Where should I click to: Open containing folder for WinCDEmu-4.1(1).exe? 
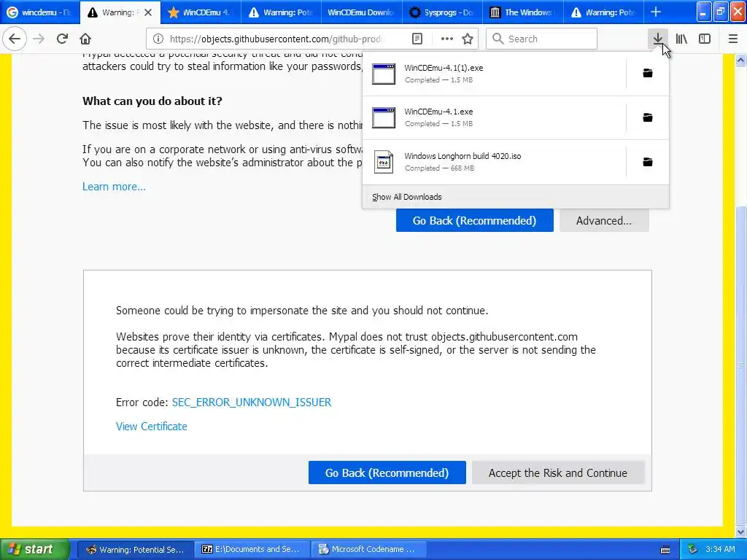point(648,74)
